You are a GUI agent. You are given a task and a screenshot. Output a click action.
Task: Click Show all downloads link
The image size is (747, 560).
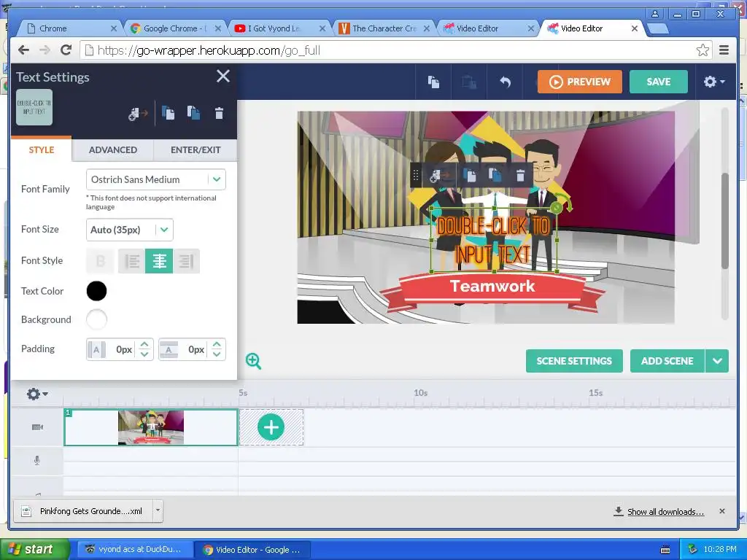665,511
